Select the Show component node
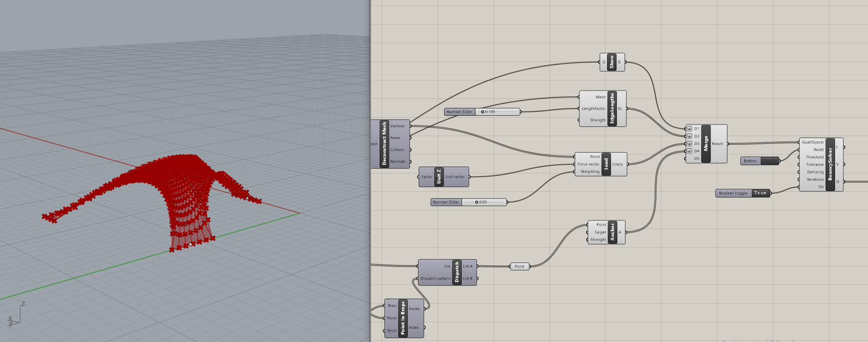The image size is (868, 342). (x=611, y=62)
